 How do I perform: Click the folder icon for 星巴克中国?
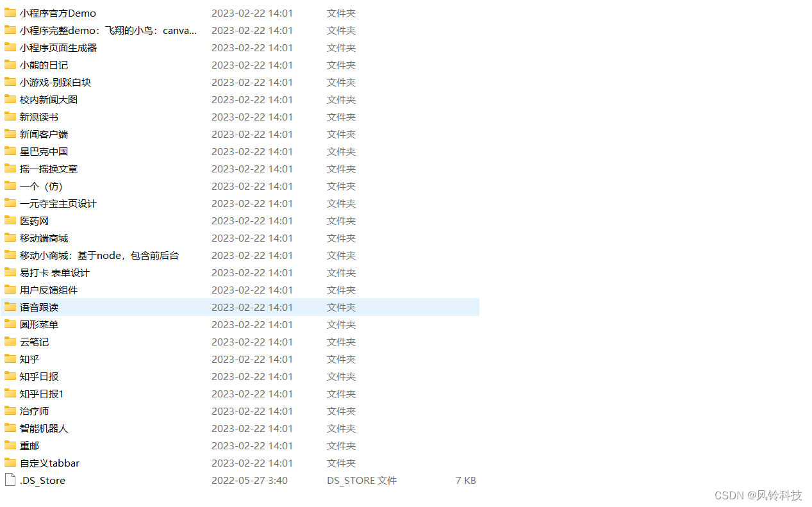click(10, 151)
